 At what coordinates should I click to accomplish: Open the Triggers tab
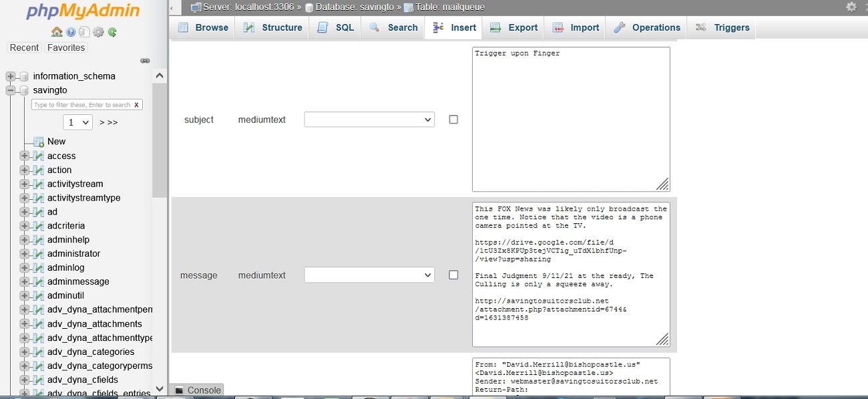(722, 27)
